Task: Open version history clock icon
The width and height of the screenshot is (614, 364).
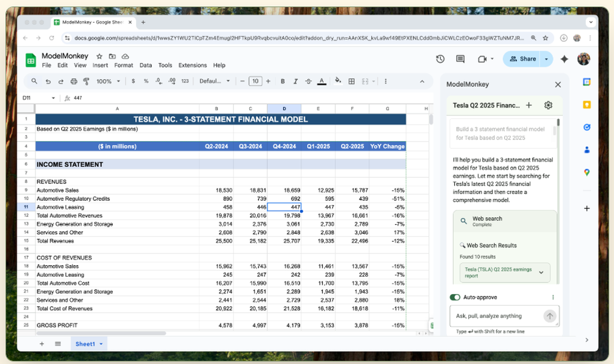Action: coord(440,59)
